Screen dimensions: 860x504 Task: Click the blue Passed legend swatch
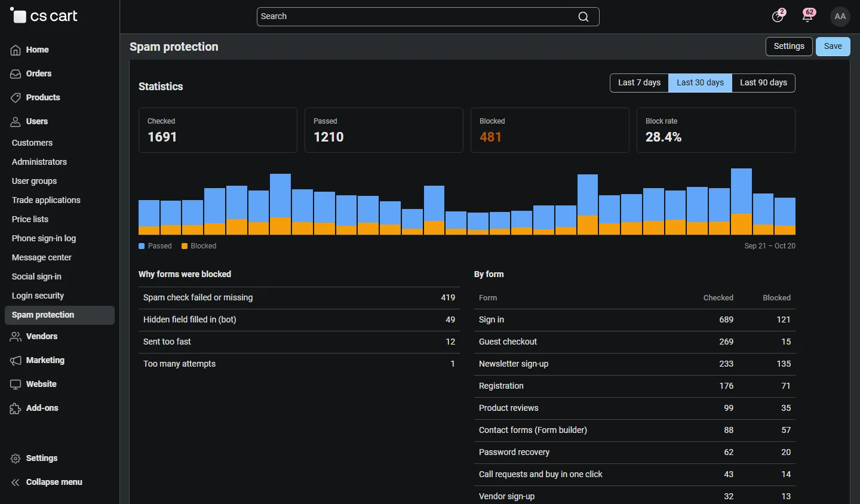tap(142, 246)
